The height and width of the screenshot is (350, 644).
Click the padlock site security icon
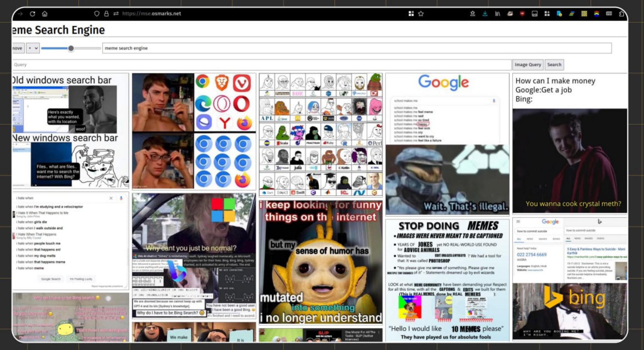[106, 14]
